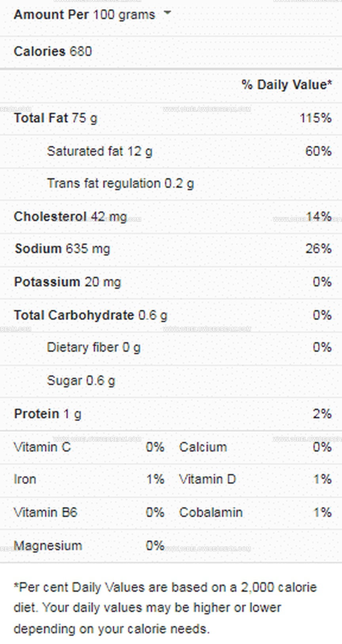Open the Amount Per 100 grams dropdown arrow
Viewport: 342px width, 644px height.
pos(167,13)
